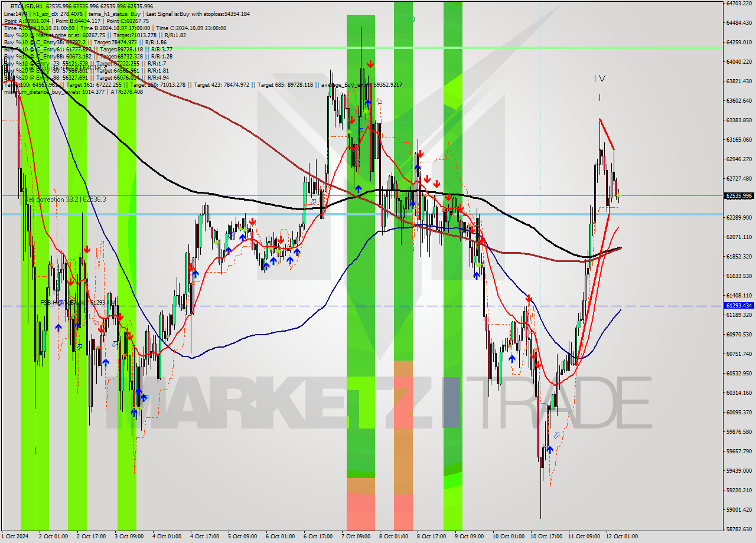The width and height of the screenshot is (756, 543).
Task: Click the 59657.790 price axis label
Action: 738,452
